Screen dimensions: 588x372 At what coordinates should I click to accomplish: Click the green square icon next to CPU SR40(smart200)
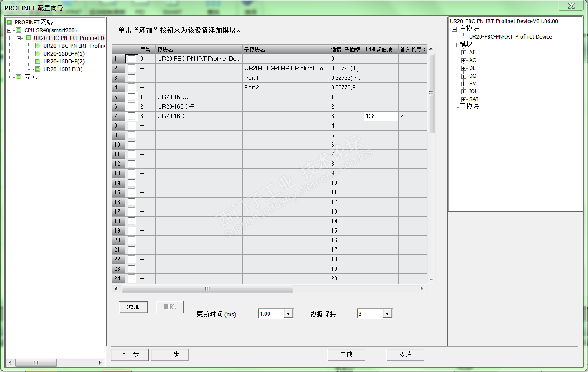pyautogui.click(x=19, y=30)
